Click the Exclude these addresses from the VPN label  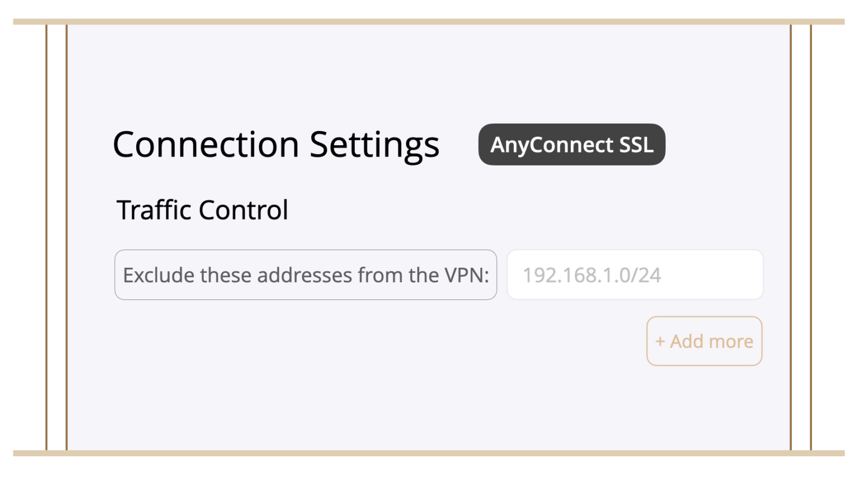(x=306, y=274)
